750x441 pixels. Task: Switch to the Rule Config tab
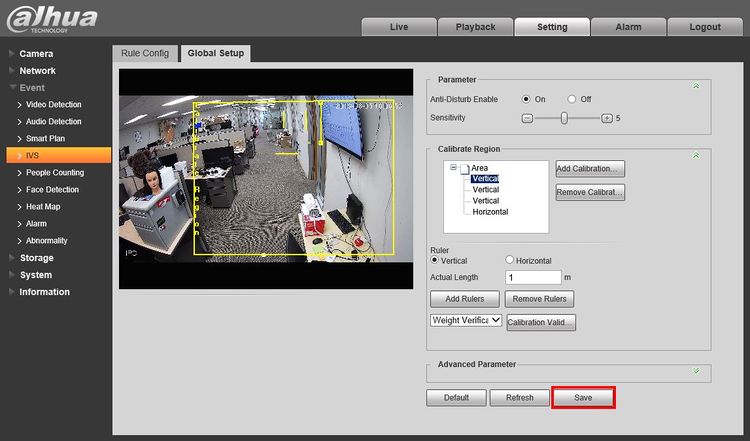(x=146, y=53)
